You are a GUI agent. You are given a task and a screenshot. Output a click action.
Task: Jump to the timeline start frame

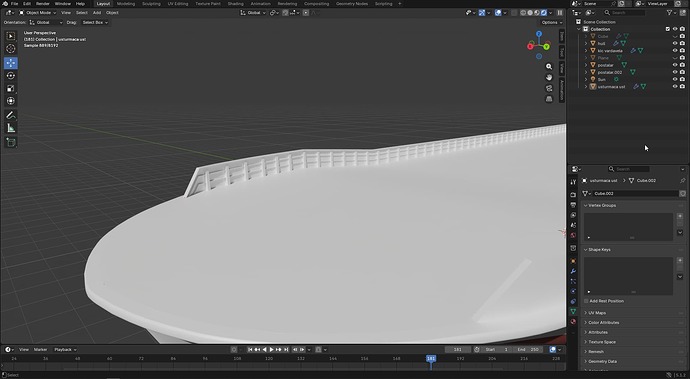click(x=250, y=350)
